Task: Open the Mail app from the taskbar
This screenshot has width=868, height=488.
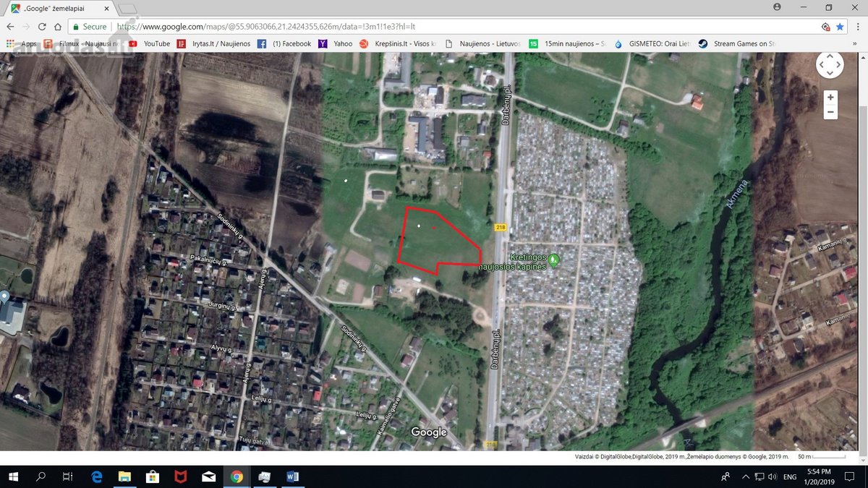Action: (x=208, y=476)
